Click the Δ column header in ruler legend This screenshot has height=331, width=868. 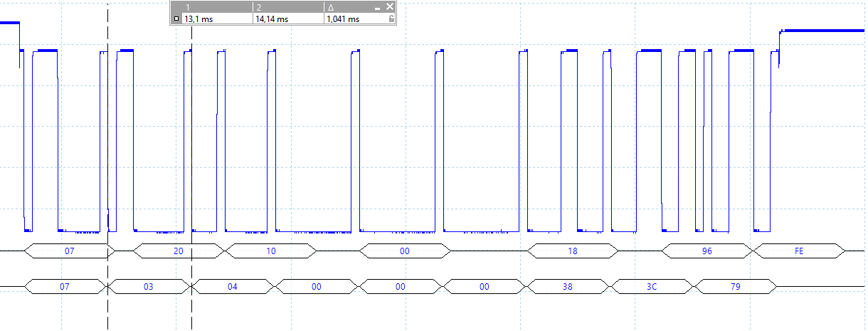point(331,6)
